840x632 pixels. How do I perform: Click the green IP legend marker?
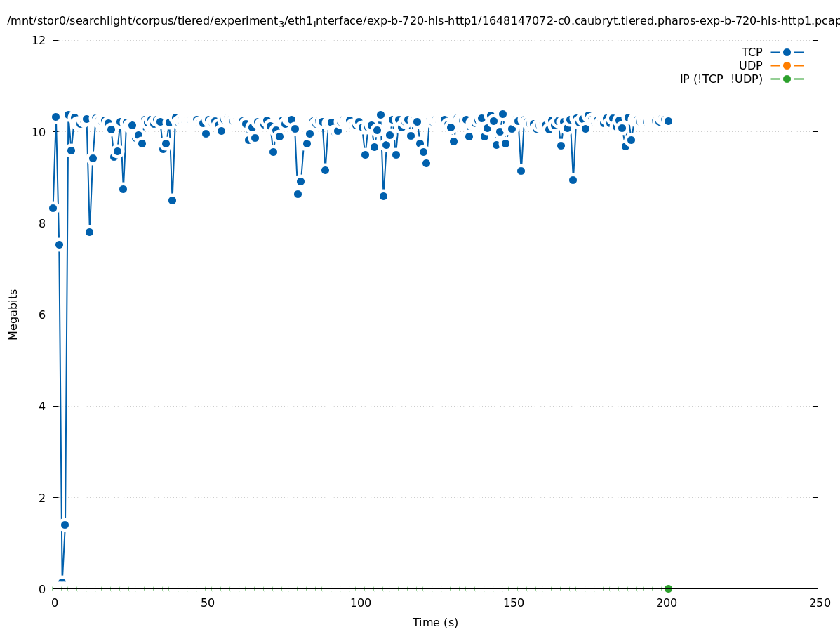coord(787,79)
